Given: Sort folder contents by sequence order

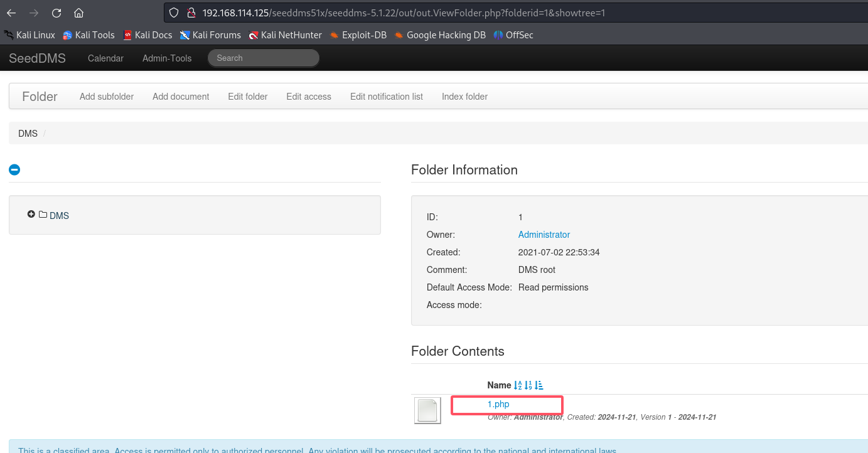Looking at the screenshot, I should point(538,385).
